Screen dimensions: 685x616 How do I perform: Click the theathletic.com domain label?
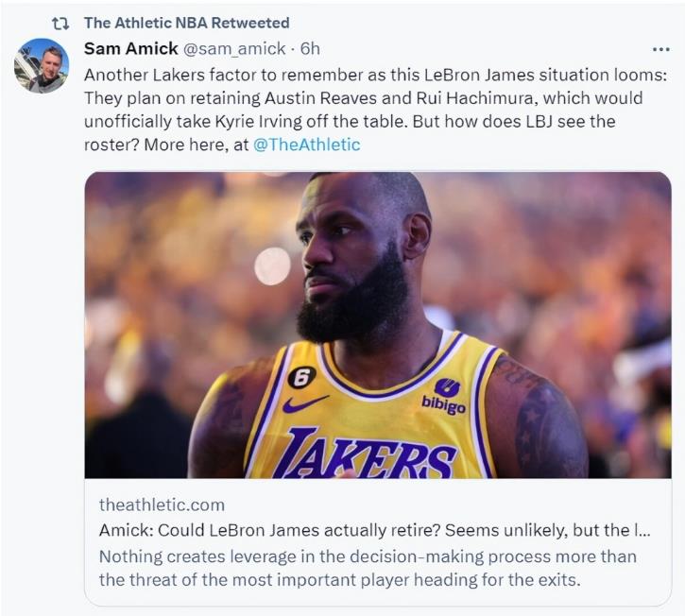(x=162, y=505)
